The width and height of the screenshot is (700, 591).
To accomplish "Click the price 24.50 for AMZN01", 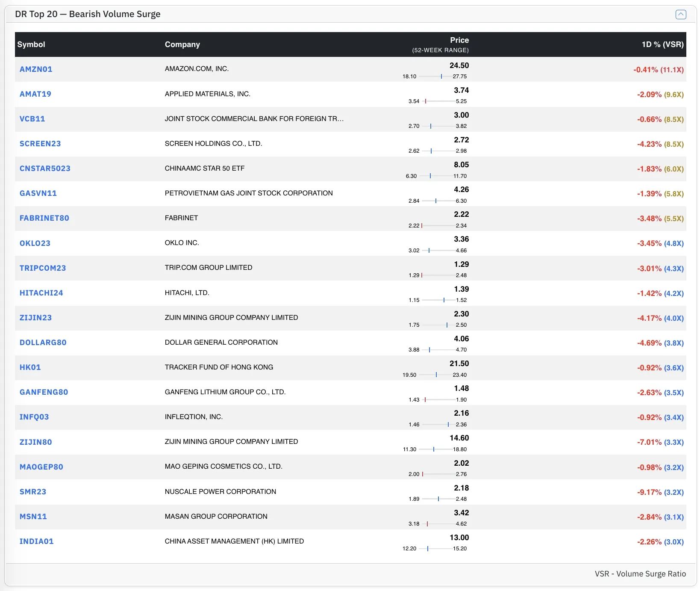I will click(x=459, y=65).
